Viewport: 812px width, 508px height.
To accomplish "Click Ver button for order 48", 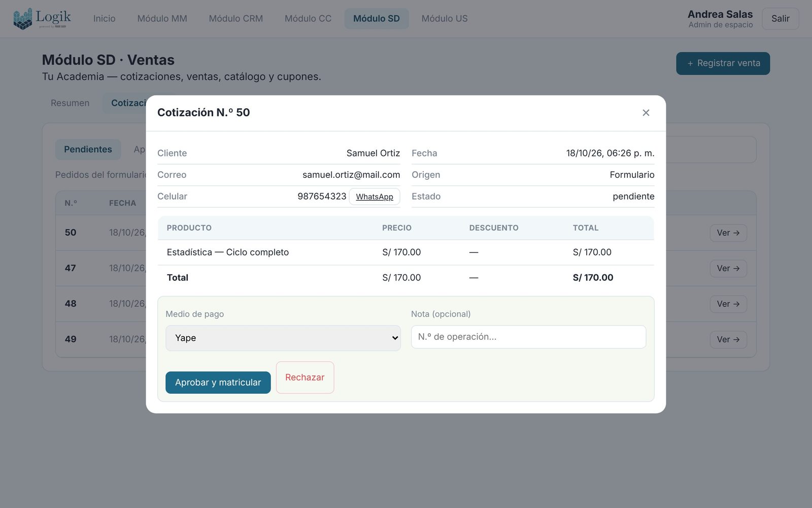I will click(x=728, y=304).
